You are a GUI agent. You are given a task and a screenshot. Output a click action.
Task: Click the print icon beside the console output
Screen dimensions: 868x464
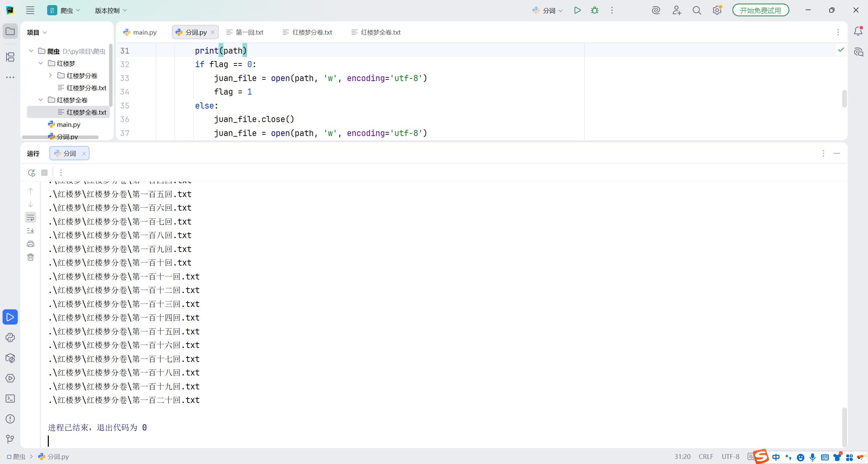click(x=31, y=244)
